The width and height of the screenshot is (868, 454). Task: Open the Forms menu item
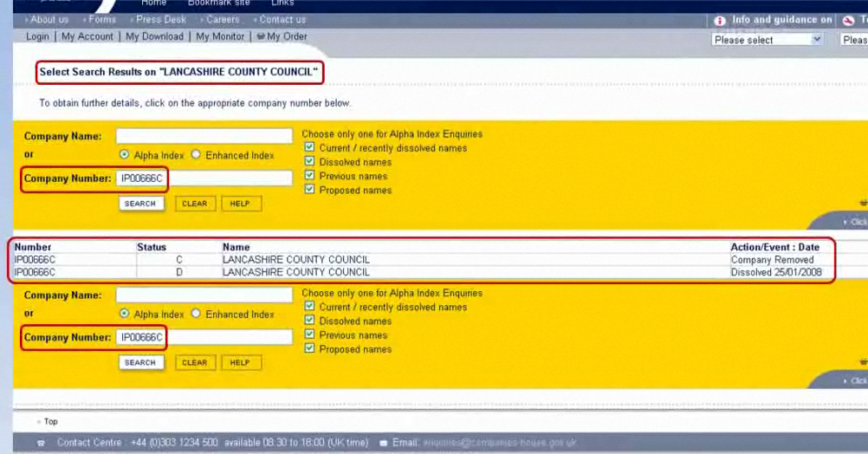[x=102, y=19]
